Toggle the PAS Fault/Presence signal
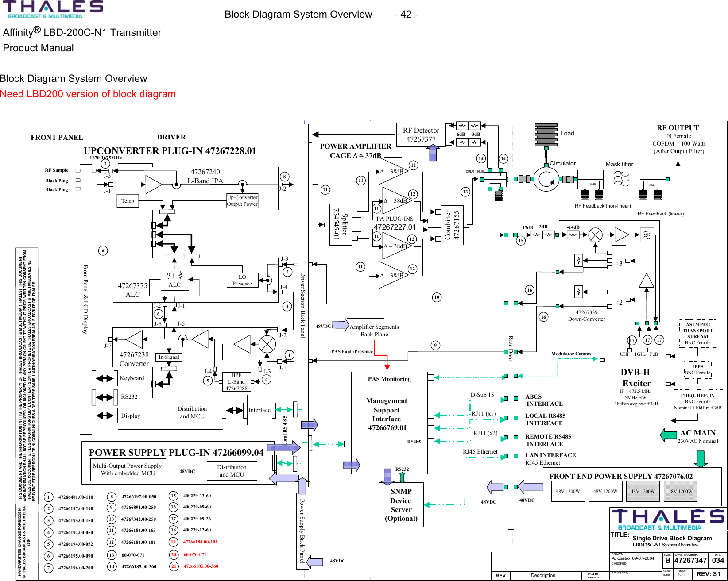This screenshot has height=581, width=728. tap(351, 351)
